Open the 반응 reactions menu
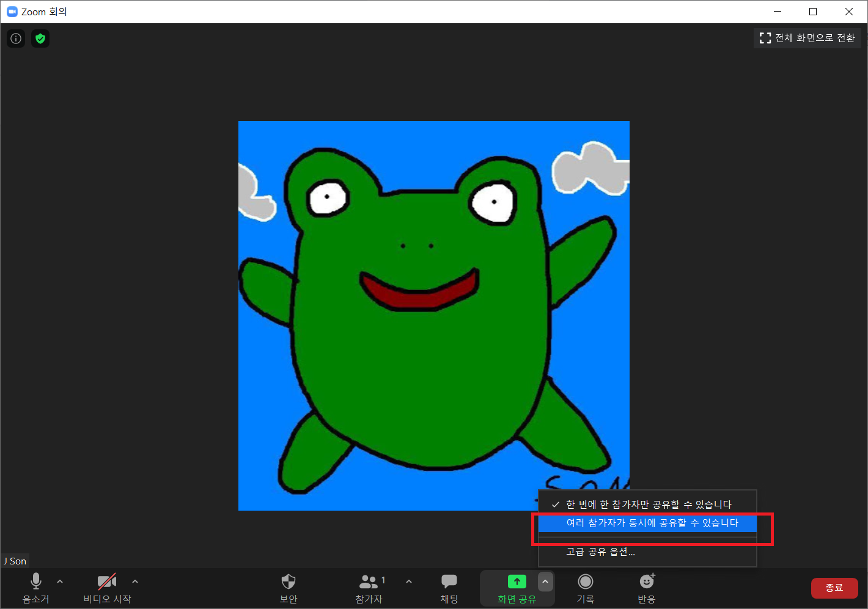This screenshot has height=609, width=868. pyautogui.click(x=647, y=588)
